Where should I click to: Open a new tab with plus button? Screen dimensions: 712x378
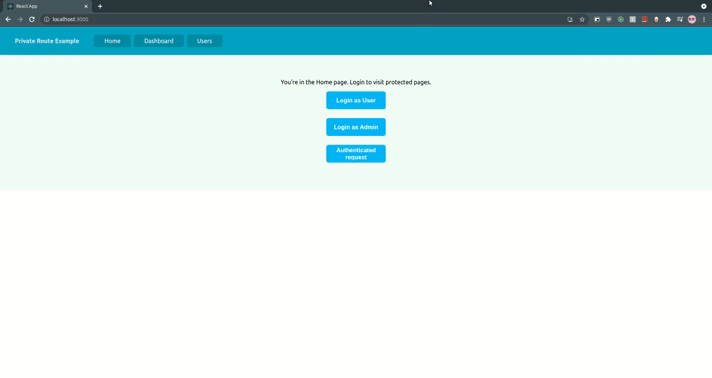(x=100, y=6)
